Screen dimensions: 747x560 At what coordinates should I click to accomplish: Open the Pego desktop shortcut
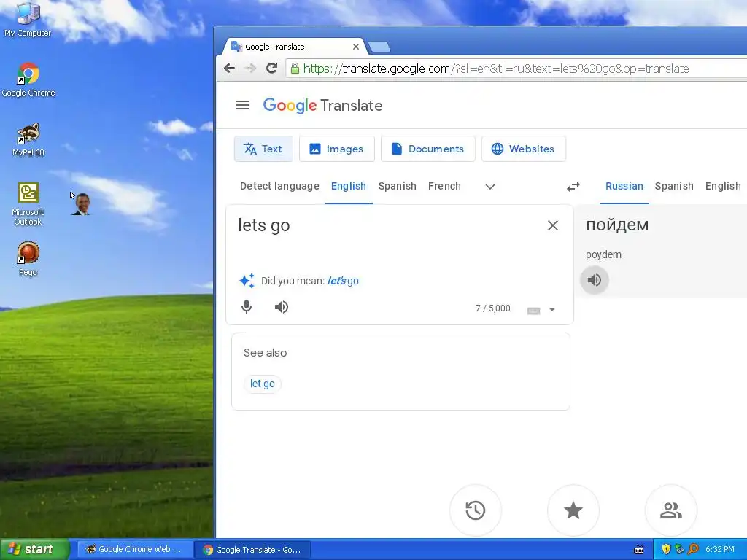point(28,259)
